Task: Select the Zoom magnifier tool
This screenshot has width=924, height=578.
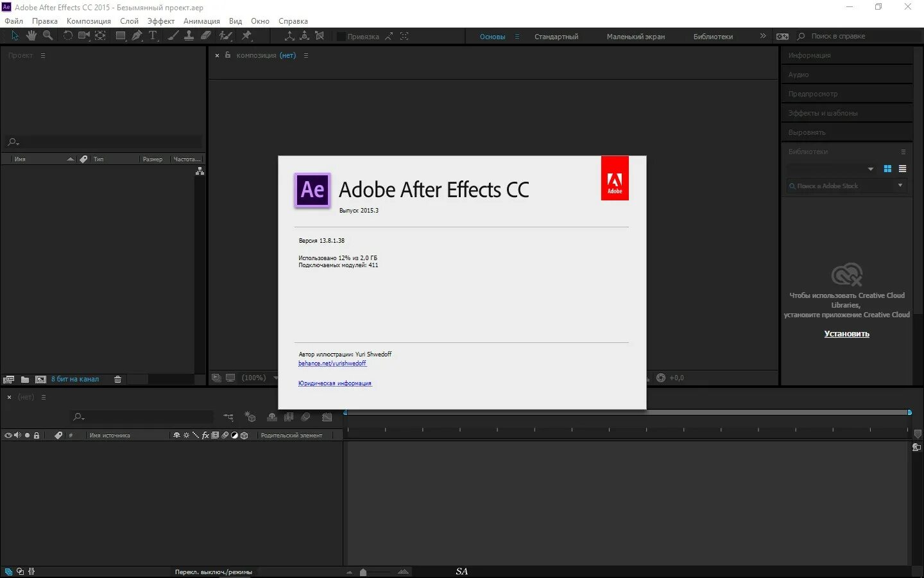Action: tap(47, 36)
